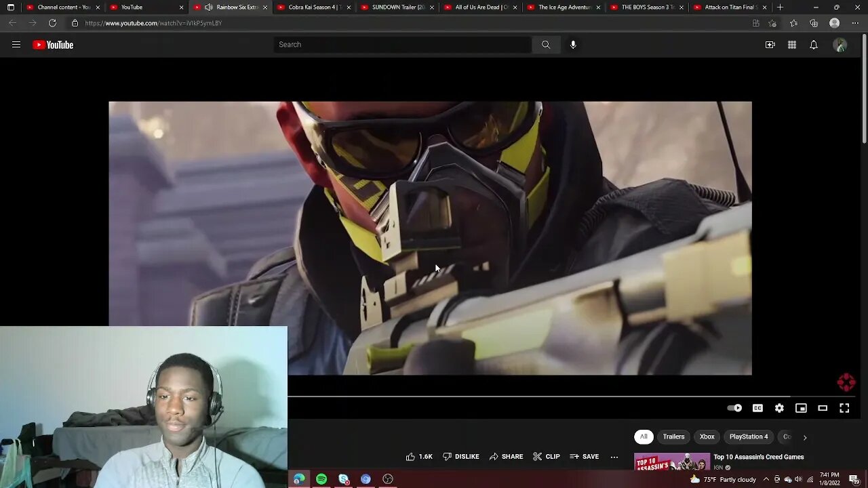Switch to the Channel content tab
The height and width of the screenshot is (488, 868).
click(x=62, y=7)
